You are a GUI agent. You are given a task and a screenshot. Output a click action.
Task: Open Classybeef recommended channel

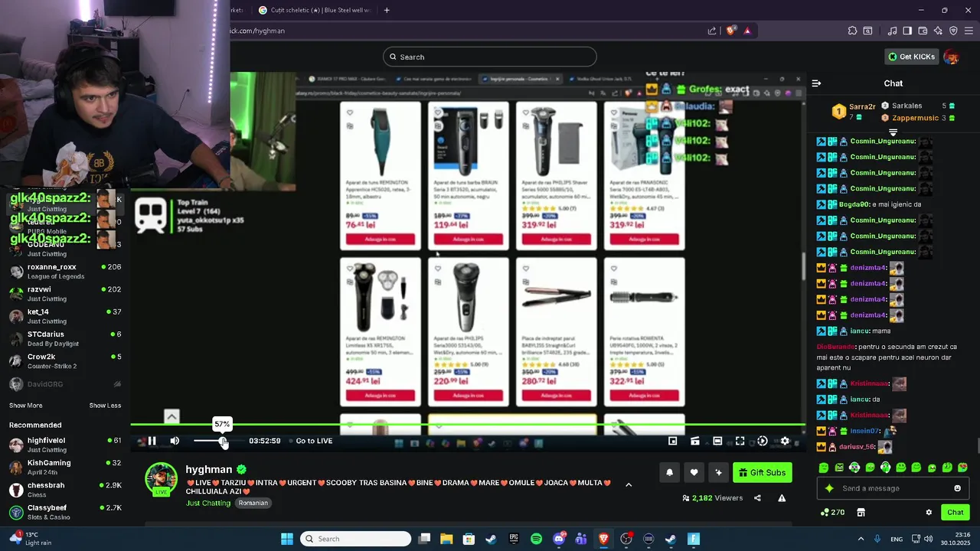pos(65,512)
